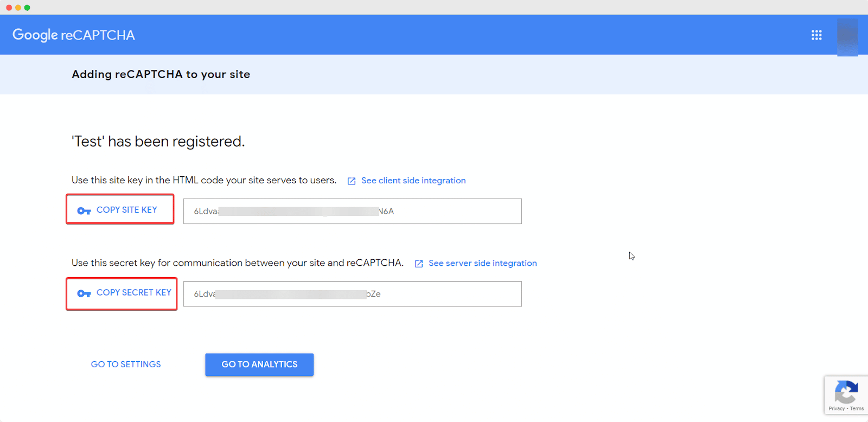Click the 'Test' has been registered heading

[x=158, y=142]
